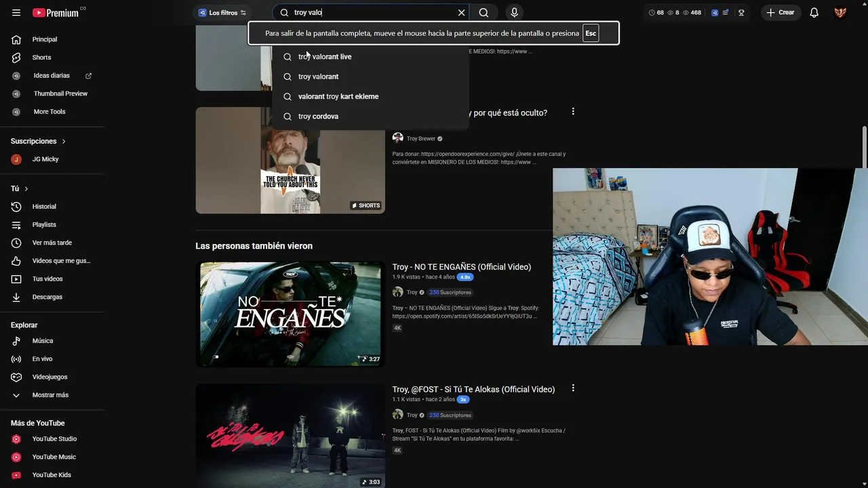Viewport: 868px width, 488px height.
Task: Click the page vertical scrollbar
Action: [x=865, y=146]
